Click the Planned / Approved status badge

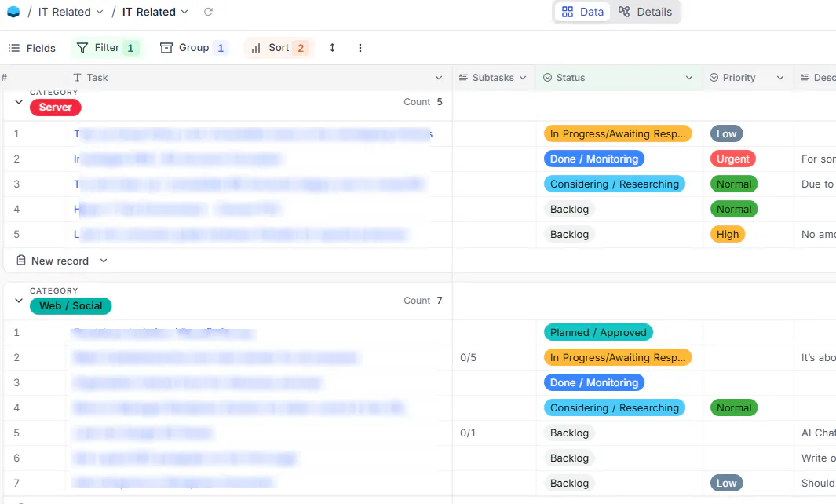coord(598,332)
